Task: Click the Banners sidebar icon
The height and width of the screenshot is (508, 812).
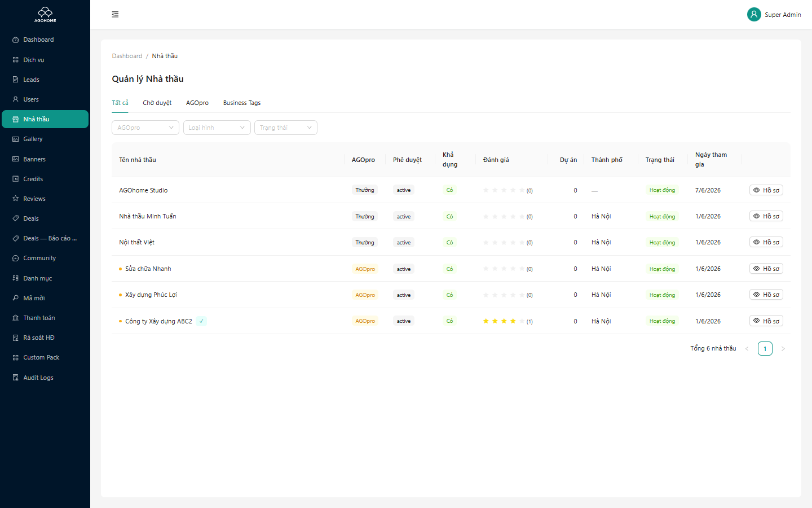Action: (16, 159)
